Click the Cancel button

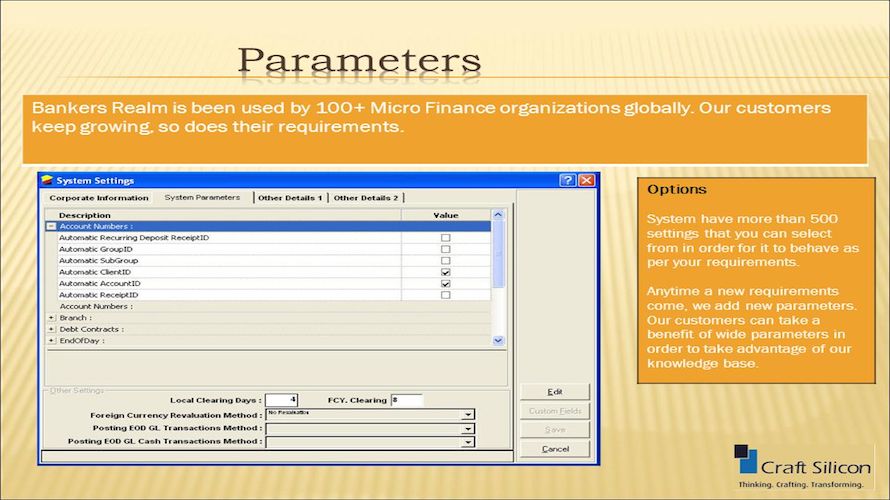[555, 449]
